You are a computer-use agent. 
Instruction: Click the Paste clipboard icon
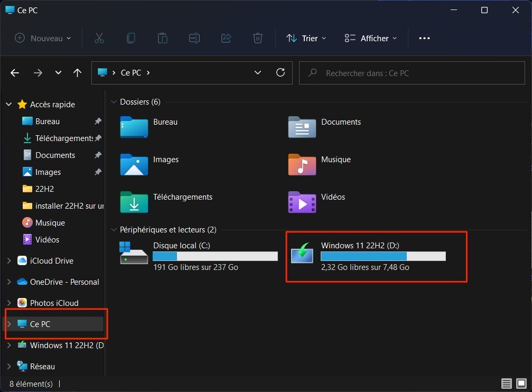(x=163, y=38)
